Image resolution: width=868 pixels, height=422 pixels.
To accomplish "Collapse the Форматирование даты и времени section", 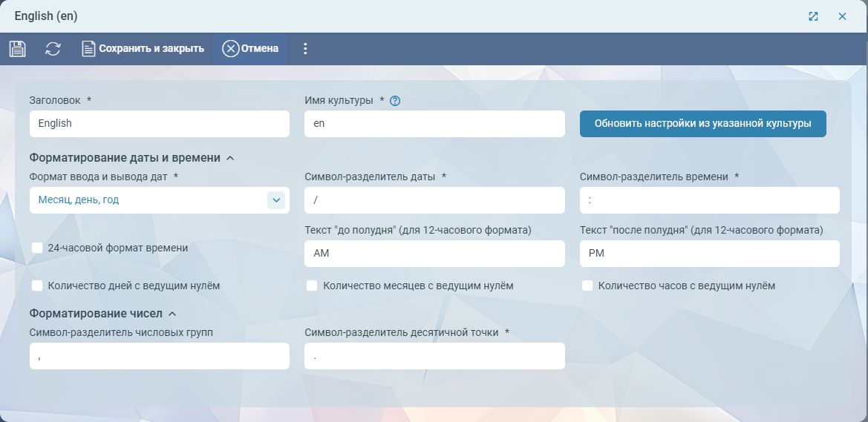I will click(230, 158).
